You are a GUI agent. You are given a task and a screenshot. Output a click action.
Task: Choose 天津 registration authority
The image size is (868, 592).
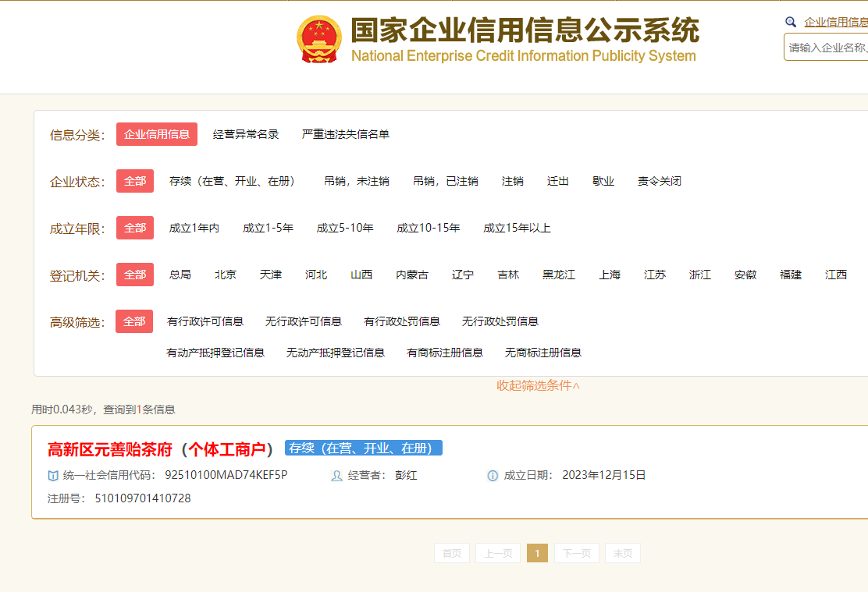271,275
